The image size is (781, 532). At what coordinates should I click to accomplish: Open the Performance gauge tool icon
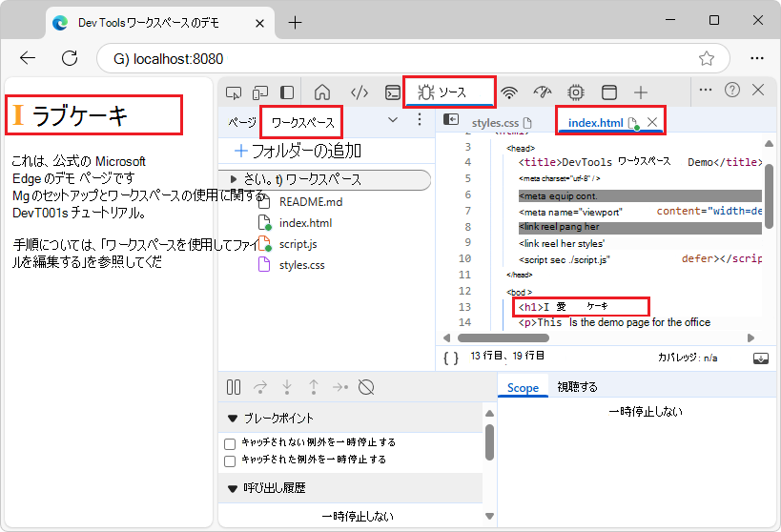pyautogui.click(x=543, y=92)
